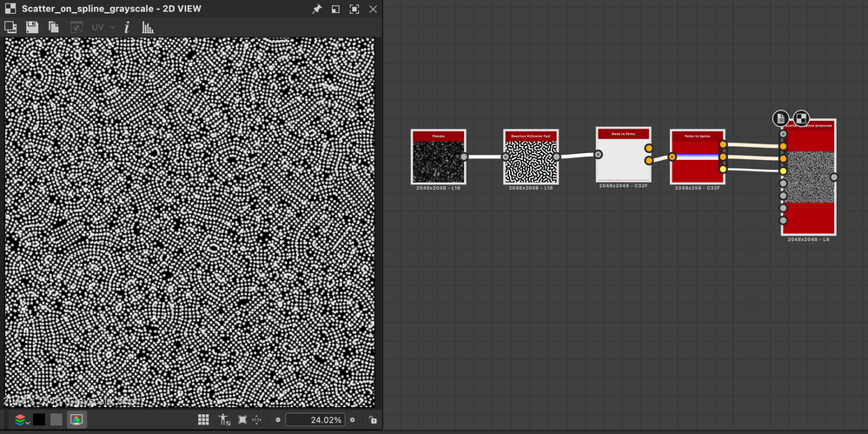
Task: Click Paths to Spline yellow output connector
Action: (x=723, y=169)
